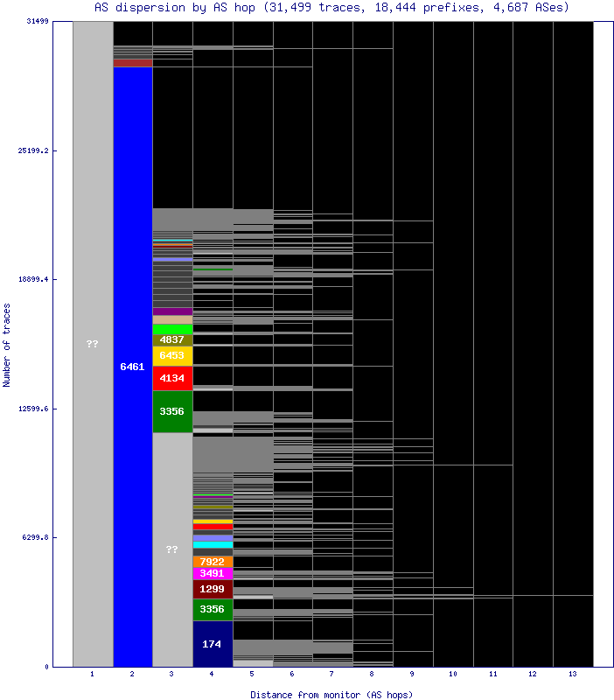Click the green 3356 block at hop 4
Screen dimensions: 614x700
[213, 610]
